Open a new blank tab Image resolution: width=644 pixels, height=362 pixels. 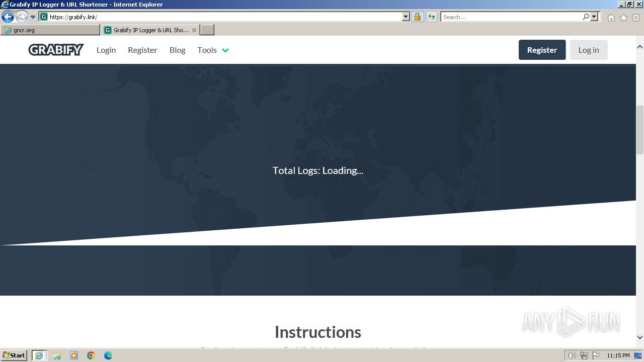(x=207, y=30)
